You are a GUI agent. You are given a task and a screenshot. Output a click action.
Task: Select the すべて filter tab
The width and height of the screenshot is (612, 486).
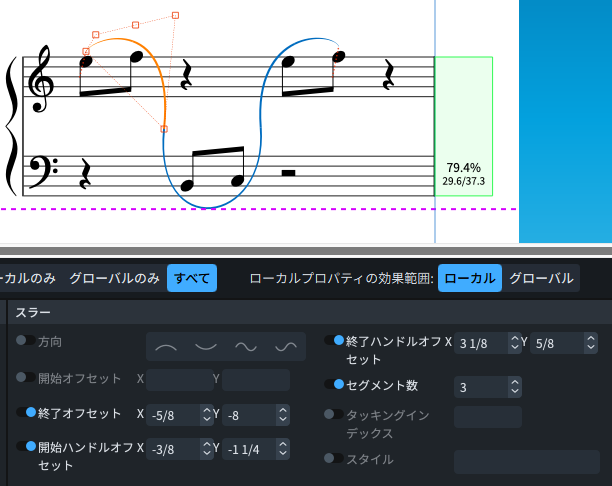[191, 278]
